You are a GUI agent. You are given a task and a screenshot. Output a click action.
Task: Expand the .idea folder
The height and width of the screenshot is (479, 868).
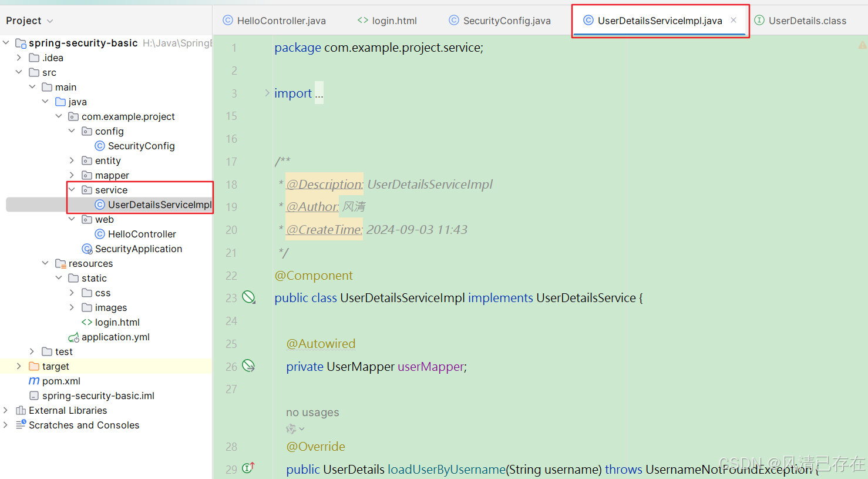pyautogui.click(x=19, y=57)
